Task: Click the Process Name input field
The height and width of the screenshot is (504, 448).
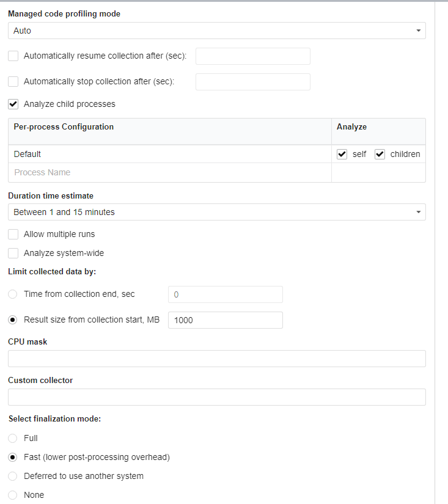Action: tap(169, 173)
